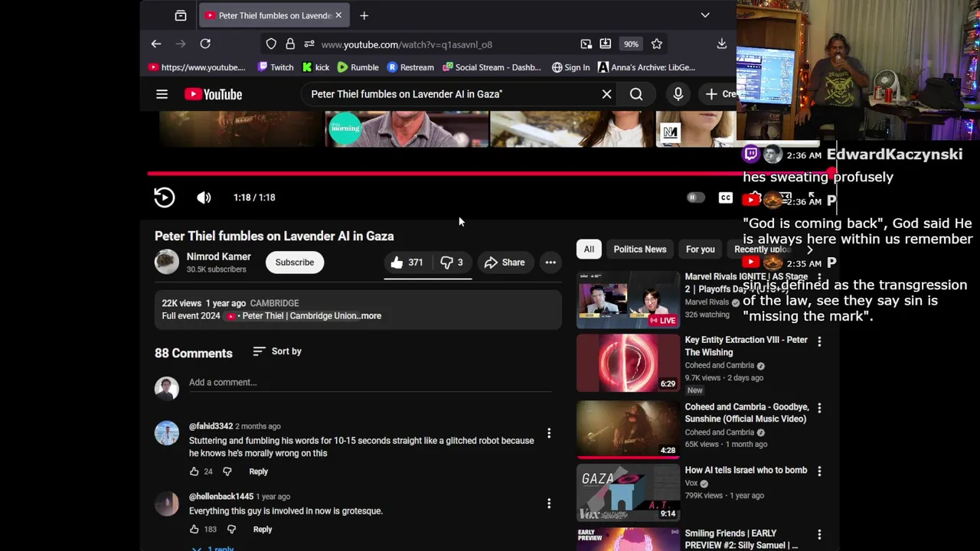The image size is (980, 551).
Task: Open the video more actions menu
Action: [550, 262]
